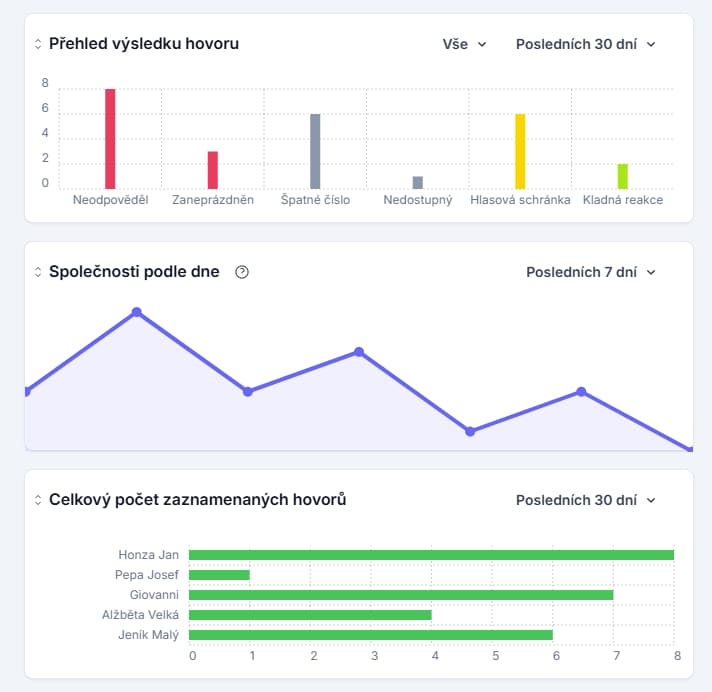
Task: Click the lowest visible line chart data point
Action: pos(470,431)
